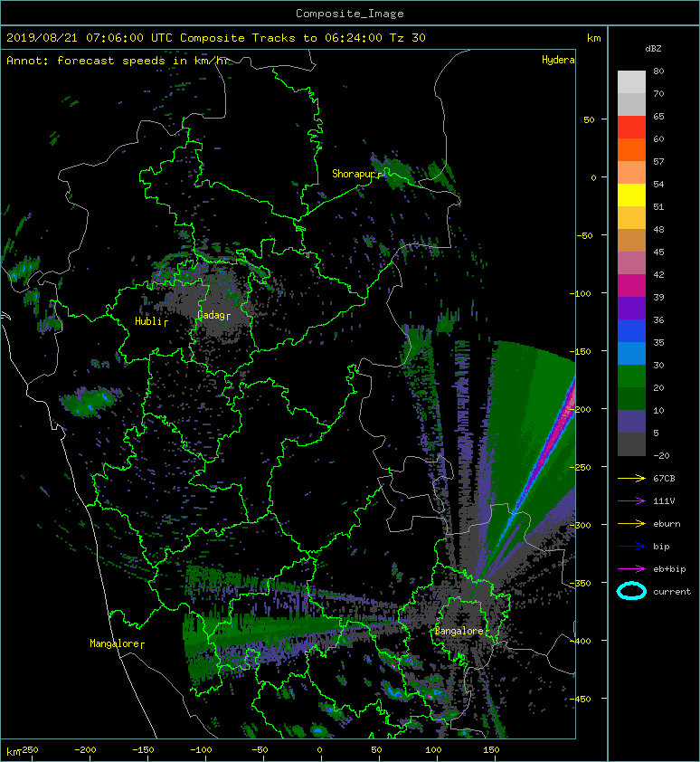Select the 54 dBZ yellow swatch
The image size is (700, 762).
631,195
